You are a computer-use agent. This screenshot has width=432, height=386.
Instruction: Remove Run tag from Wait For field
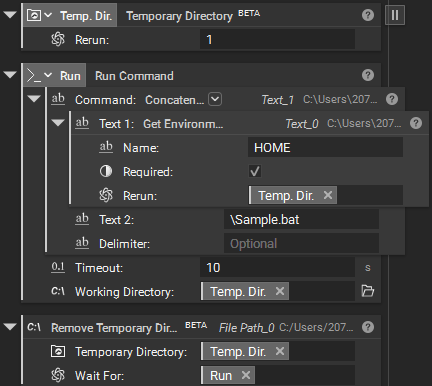pos(246,375)
